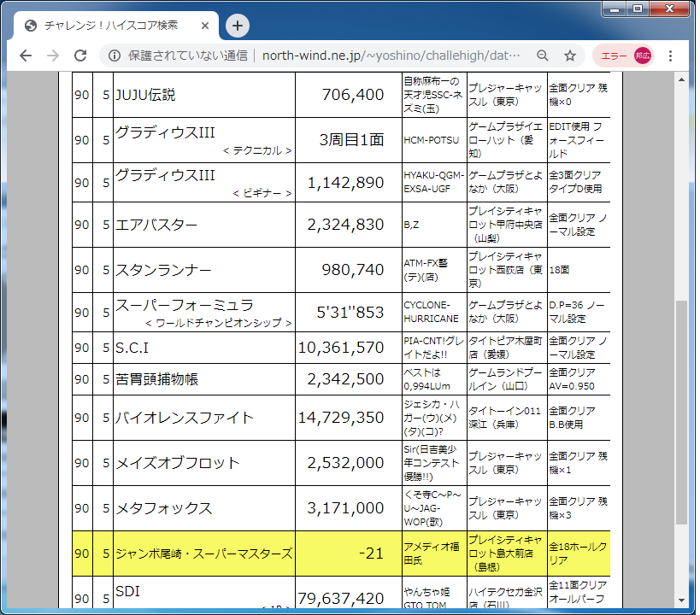The image size is (700, 615).
Task: Open the zoom magnifier in address bar
Action: click(x=543, y=56)
